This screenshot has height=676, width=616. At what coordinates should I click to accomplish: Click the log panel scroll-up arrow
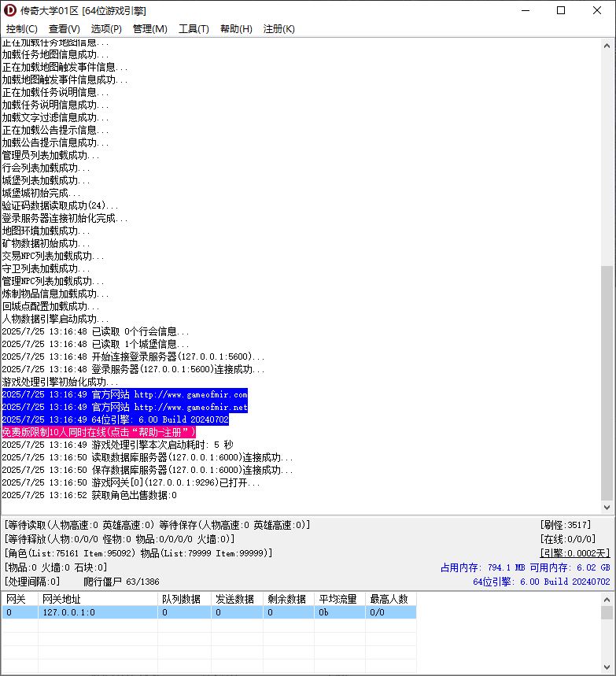coord(607,46)
